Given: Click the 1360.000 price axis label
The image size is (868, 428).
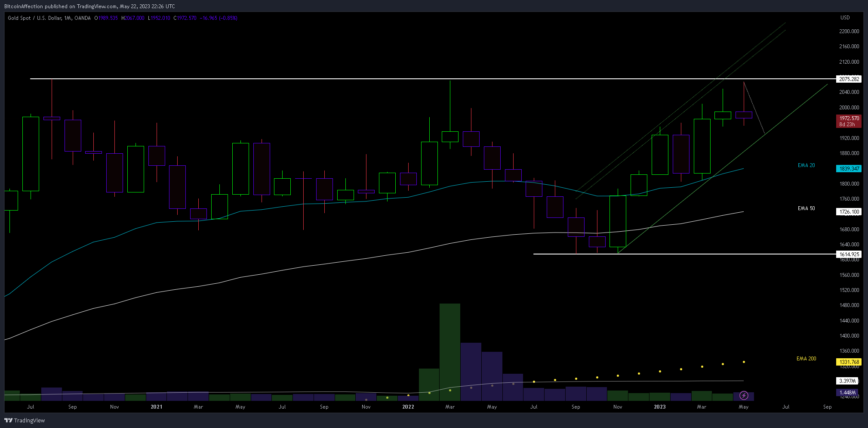Looking at the screenshot, I should coord(849,351).
